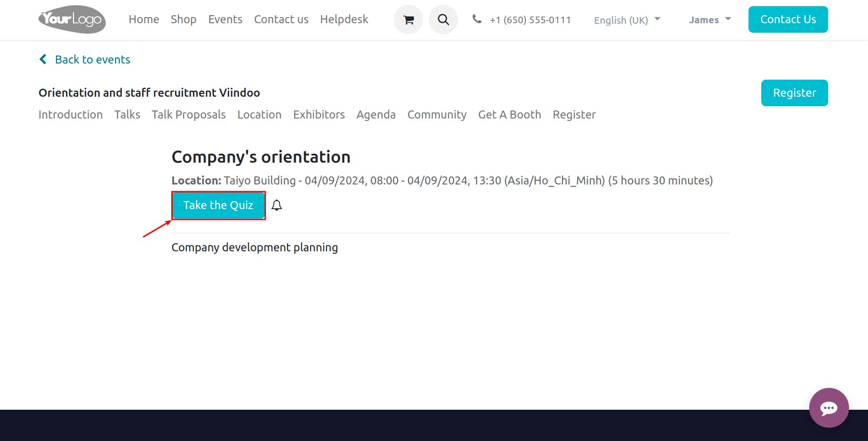Open the Talk Proposals tab
868x441 pixels.
click(x=189, y=115)
